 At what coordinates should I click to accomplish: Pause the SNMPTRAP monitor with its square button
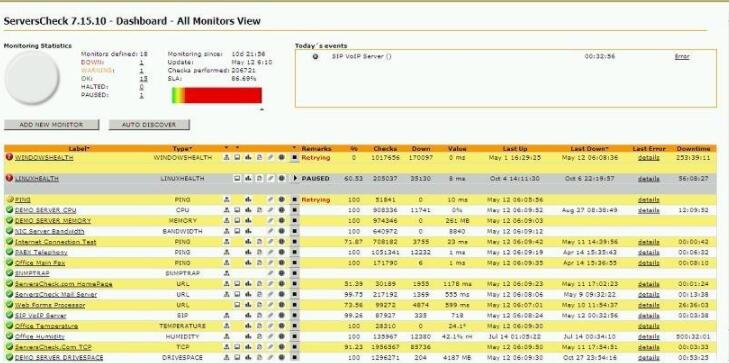tap(294, 273)
